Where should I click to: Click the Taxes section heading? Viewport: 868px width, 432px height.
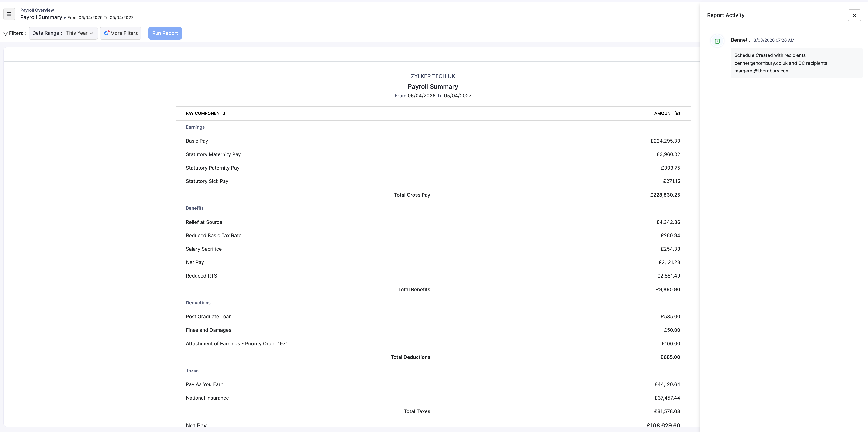click(192, 370)
